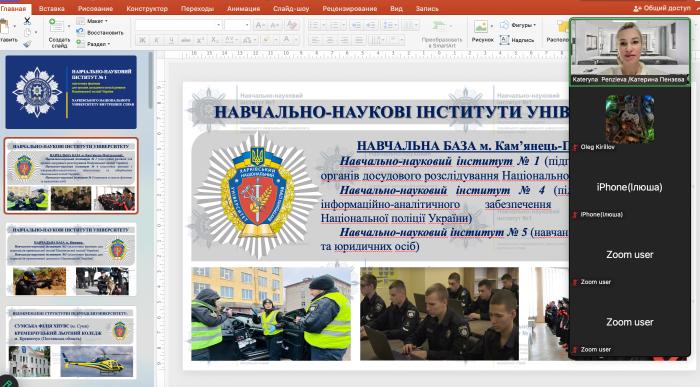Click the Общий доступ button
The image size is (700, 387).
tap(662, 8)
